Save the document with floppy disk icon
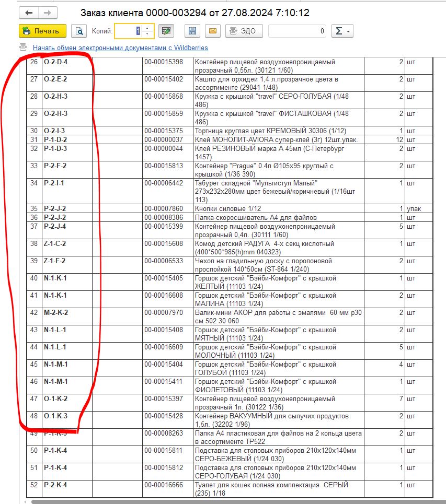This screenshot has height=504, width=446. [192, 31]
